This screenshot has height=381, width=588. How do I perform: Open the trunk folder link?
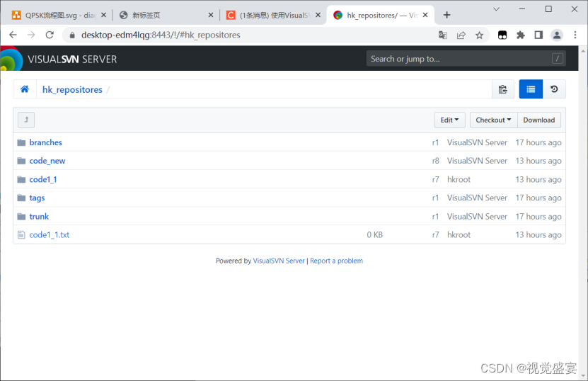click(x=39, y=217)
